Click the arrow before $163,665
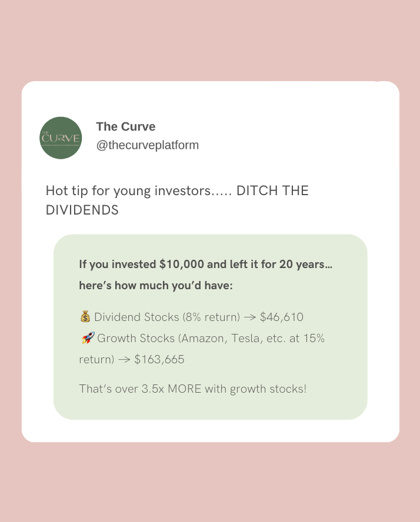Viewport: 420px width, 522px height. (124, 359)
